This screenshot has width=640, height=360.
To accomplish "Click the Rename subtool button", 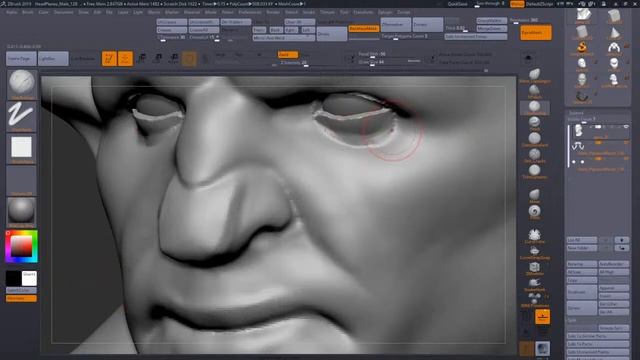I will coord(582,264).
